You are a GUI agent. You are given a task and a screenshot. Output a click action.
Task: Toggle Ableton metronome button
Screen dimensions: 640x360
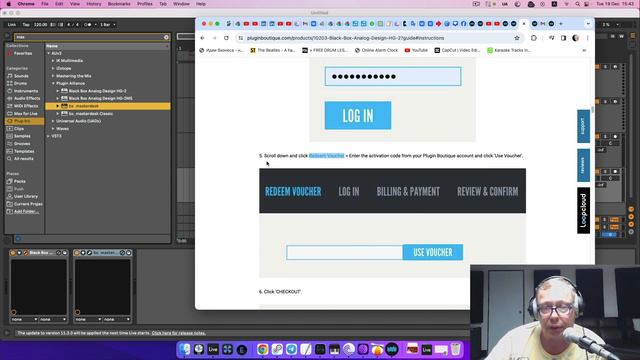87,24
